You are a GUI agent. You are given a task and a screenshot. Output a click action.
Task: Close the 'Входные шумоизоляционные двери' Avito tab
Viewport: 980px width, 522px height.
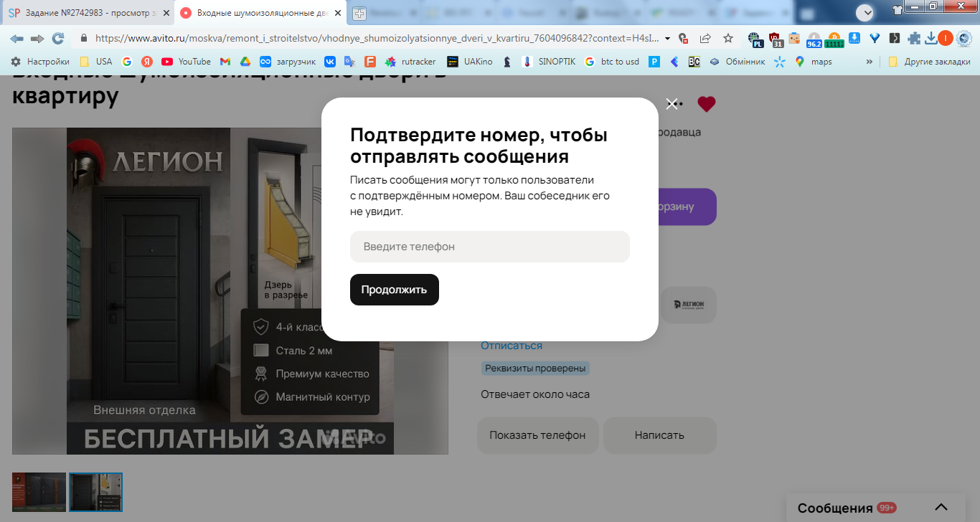[x=337, y=13]
